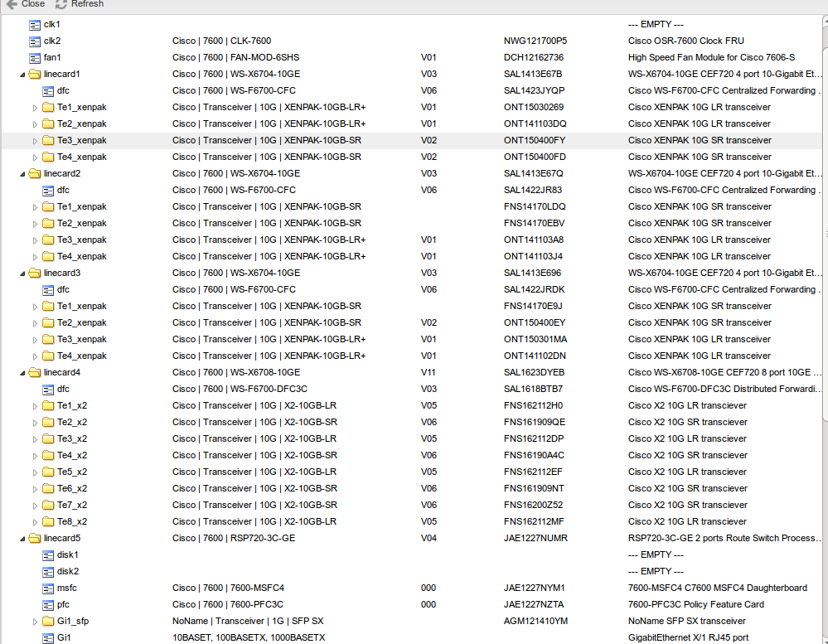Click the dfc icon under linecard2
This screenshot has height=644, width=828.
pos(48,191)
